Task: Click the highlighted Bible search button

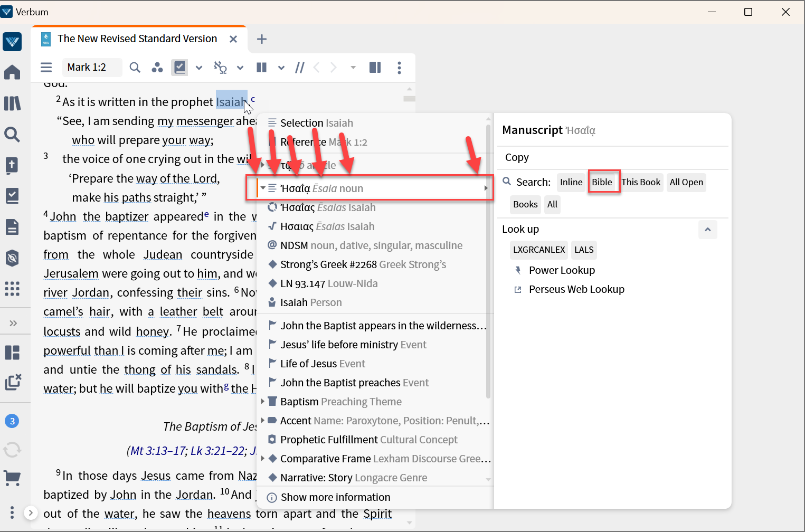Action: click(603, 182)
